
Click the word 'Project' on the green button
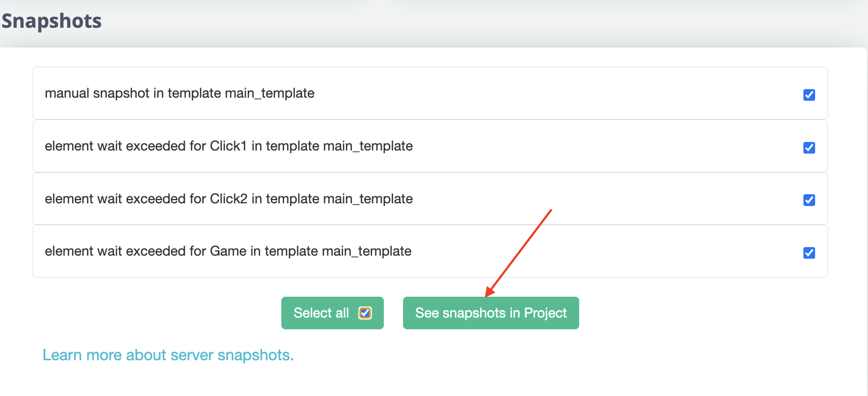pyautogui.click(x=545, y=313)
